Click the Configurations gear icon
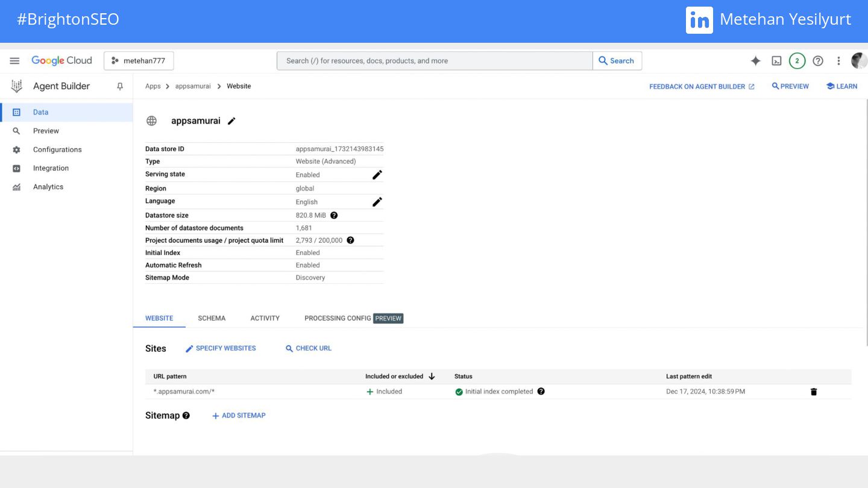The height and width of the screenshot is (488, 868). pos(16,149)
